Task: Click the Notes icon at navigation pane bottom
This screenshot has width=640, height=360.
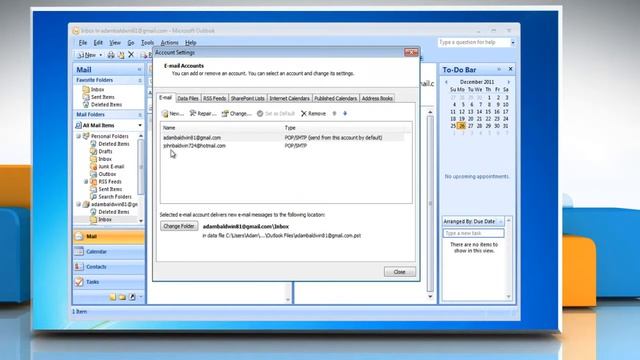Action: (113, 297)
